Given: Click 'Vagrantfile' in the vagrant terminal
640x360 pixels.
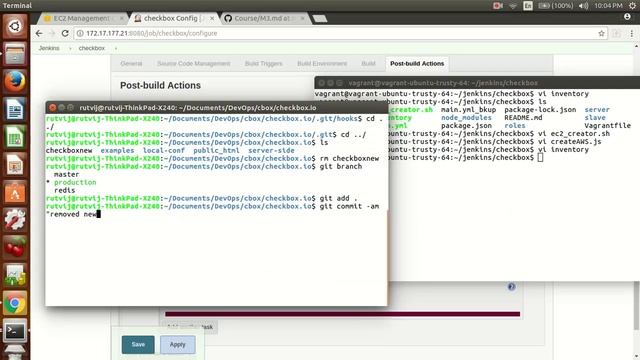Looking at the screenshot, I should (607, 126).
